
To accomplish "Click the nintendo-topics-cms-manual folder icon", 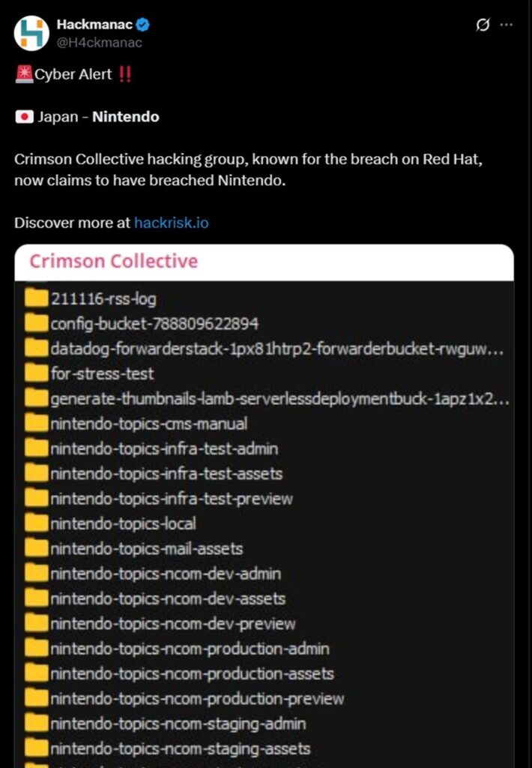I will (x=36, y=423).
